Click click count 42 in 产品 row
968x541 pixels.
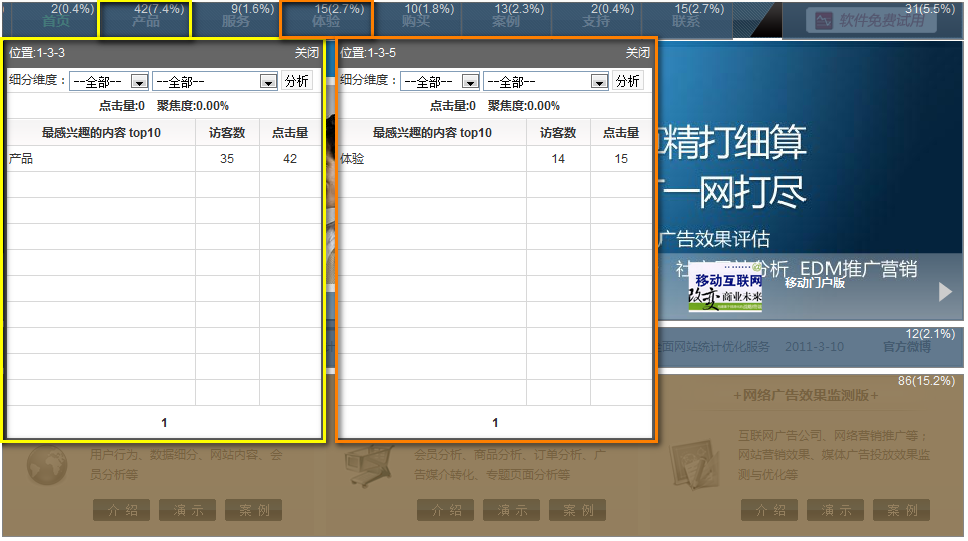click(x=290, y=159)
